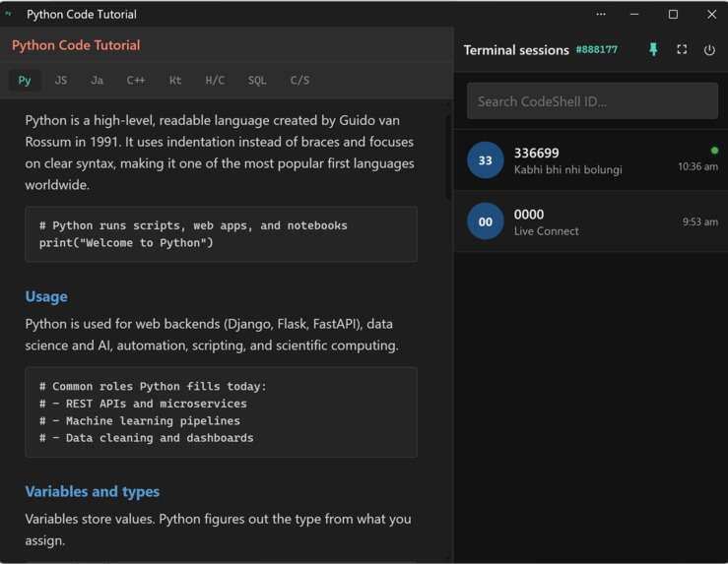Viewport: 728px width, 564px height.
Task: Click the power icon in Terminal sessions
Action: [x=709, y=49]
